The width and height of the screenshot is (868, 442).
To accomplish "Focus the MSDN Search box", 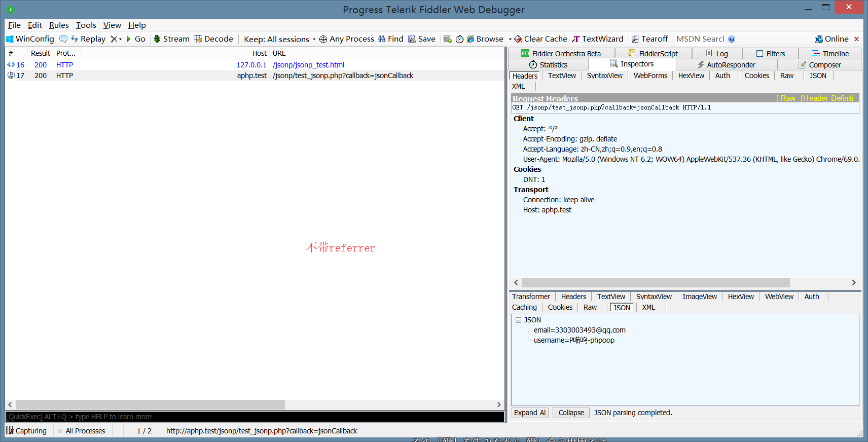I will (700, 39).
